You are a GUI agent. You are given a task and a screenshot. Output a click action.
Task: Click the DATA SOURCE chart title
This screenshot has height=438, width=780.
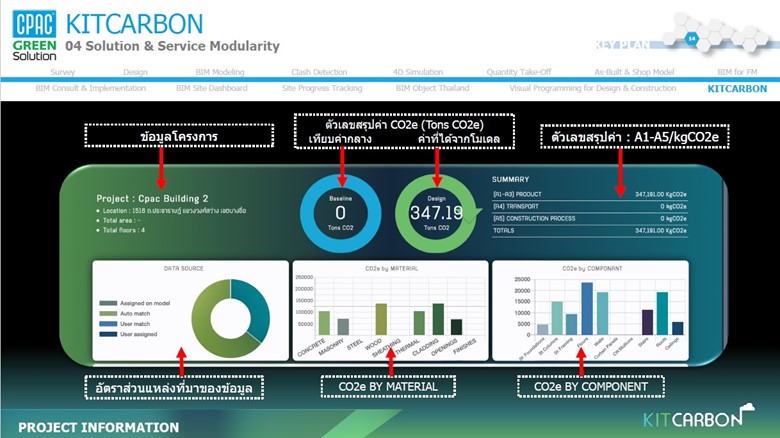(x=184, y=268)
